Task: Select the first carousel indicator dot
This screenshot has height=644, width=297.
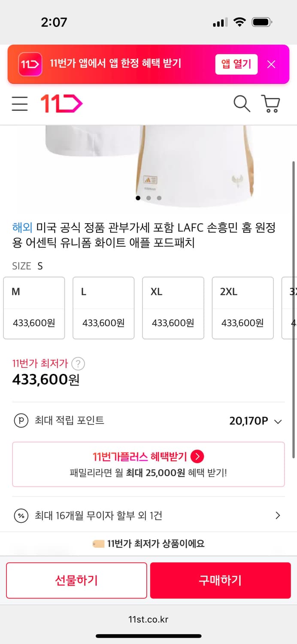Action: [x=138, y=198]
